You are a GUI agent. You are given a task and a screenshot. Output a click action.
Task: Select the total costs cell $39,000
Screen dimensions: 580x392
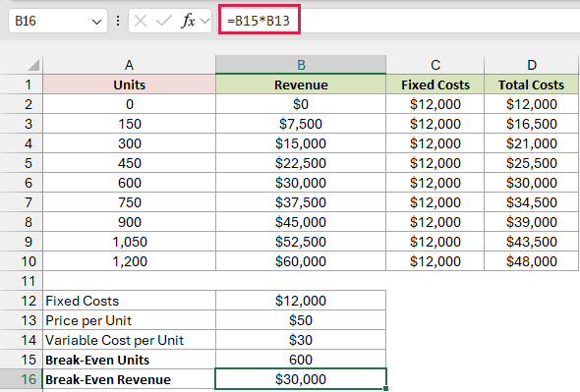coord(531,222)
